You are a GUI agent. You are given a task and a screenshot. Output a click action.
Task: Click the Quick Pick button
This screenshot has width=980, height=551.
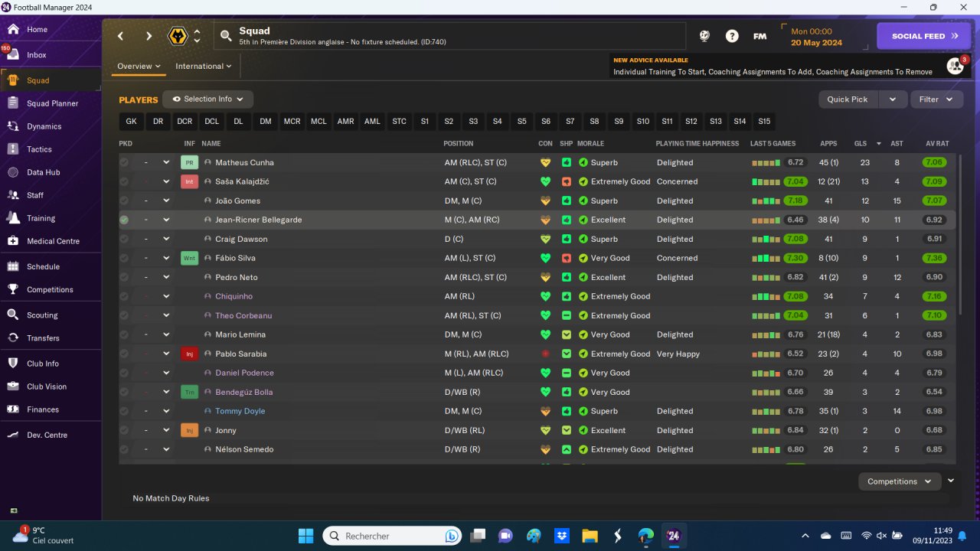(848, 99)
